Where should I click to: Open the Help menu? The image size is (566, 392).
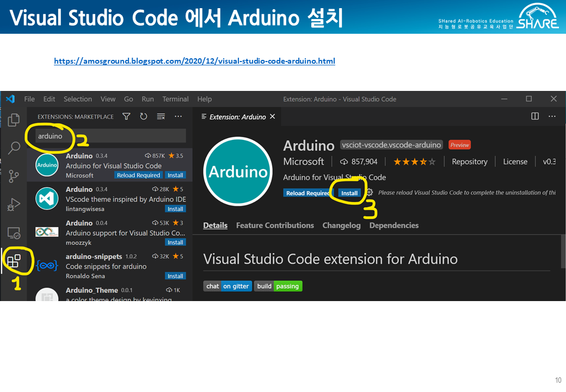[x=204, y=99]
